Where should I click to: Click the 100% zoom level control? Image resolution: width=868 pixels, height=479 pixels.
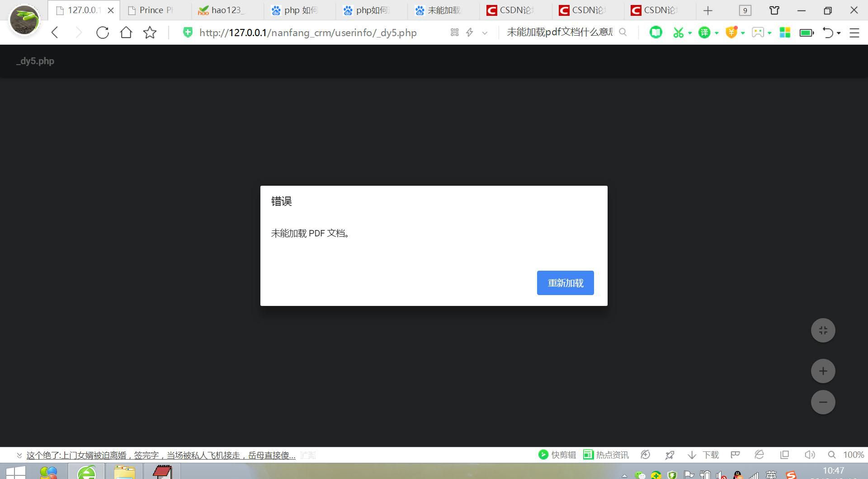(854, 455)
